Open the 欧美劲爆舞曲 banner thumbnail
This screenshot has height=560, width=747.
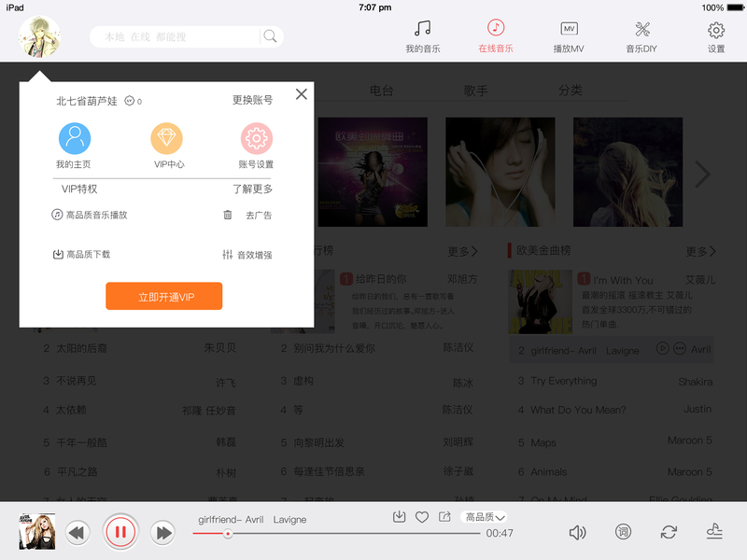point(373,172)
